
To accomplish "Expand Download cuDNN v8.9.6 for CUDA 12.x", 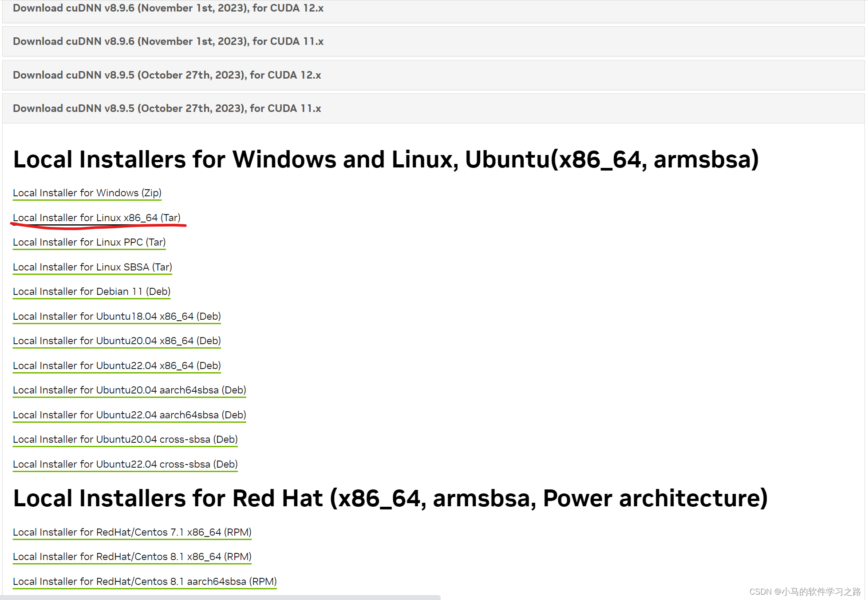I will [168, 8].
